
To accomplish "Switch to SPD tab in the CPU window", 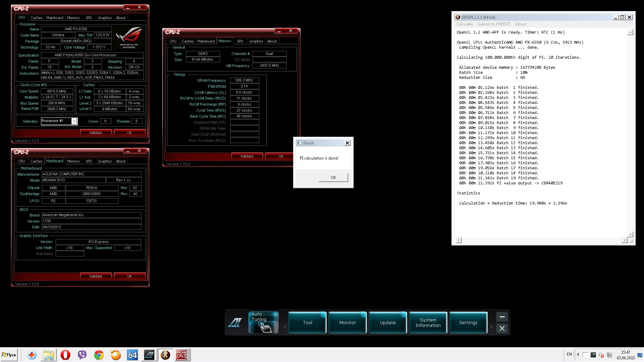I will (89, 18).
